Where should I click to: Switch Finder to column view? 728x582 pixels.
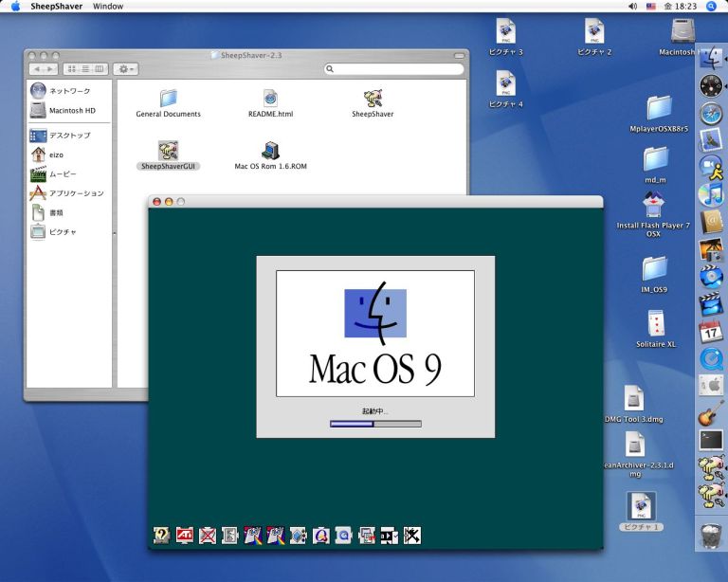(x=100, y=69)
